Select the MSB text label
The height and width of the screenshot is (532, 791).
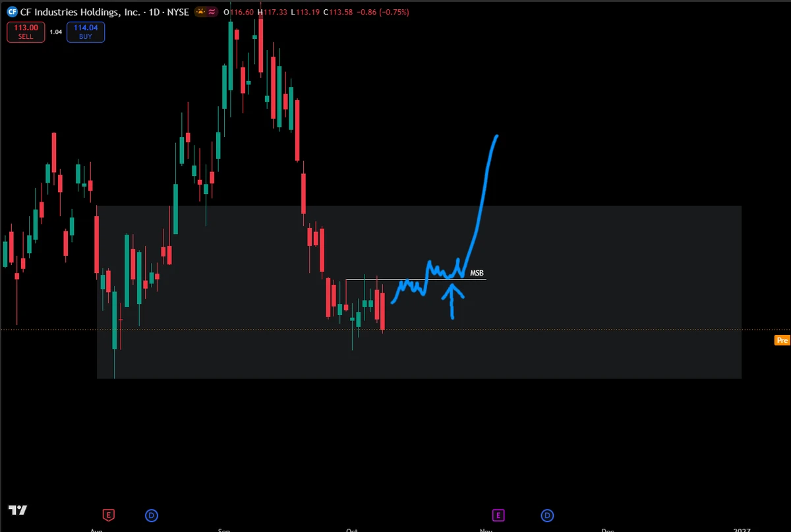click(477, 273)
